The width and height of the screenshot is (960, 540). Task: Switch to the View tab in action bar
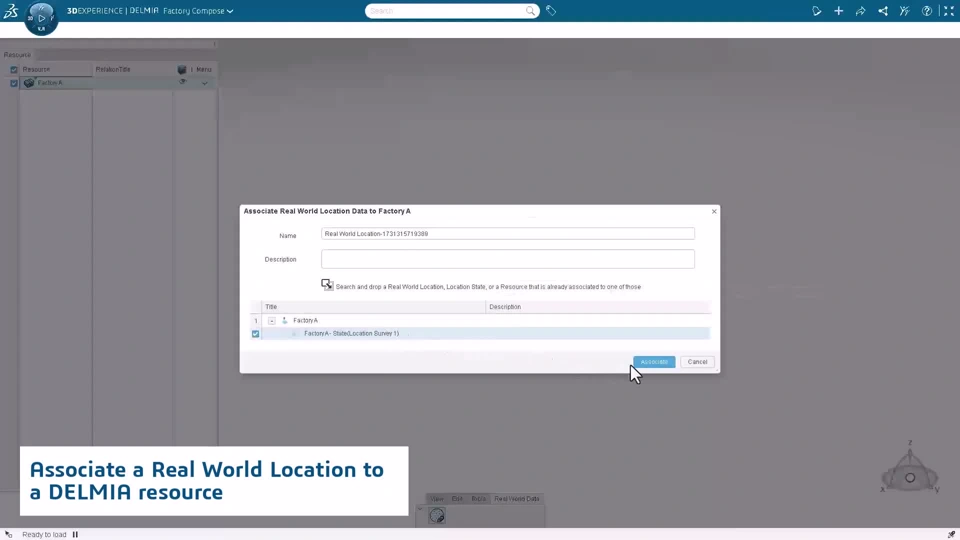click(437, 499)
